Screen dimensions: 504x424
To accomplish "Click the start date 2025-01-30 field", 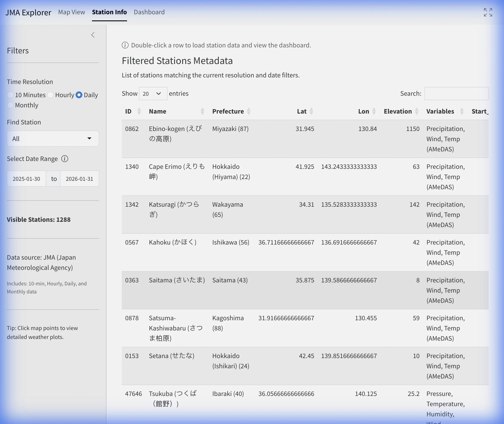I will (x=26, y=179).
